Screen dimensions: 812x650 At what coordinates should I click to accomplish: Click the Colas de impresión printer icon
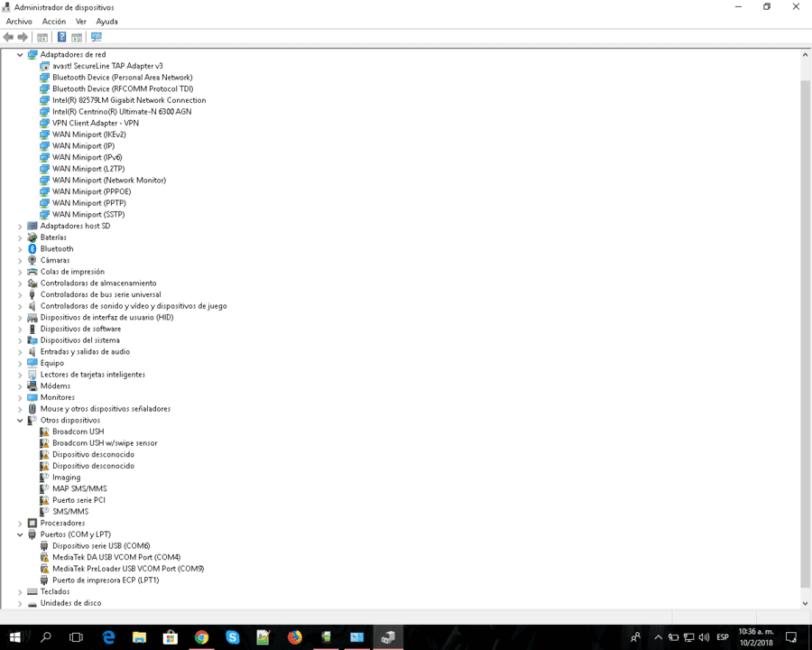[x=32, y=272]
